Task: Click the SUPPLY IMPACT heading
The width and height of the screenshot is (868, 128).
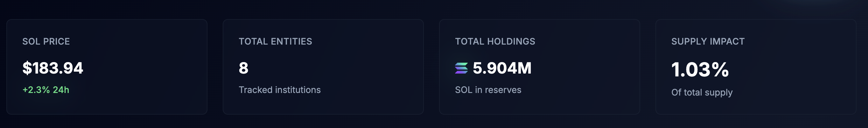Action: pyautogui.click(x=708, y=41)
